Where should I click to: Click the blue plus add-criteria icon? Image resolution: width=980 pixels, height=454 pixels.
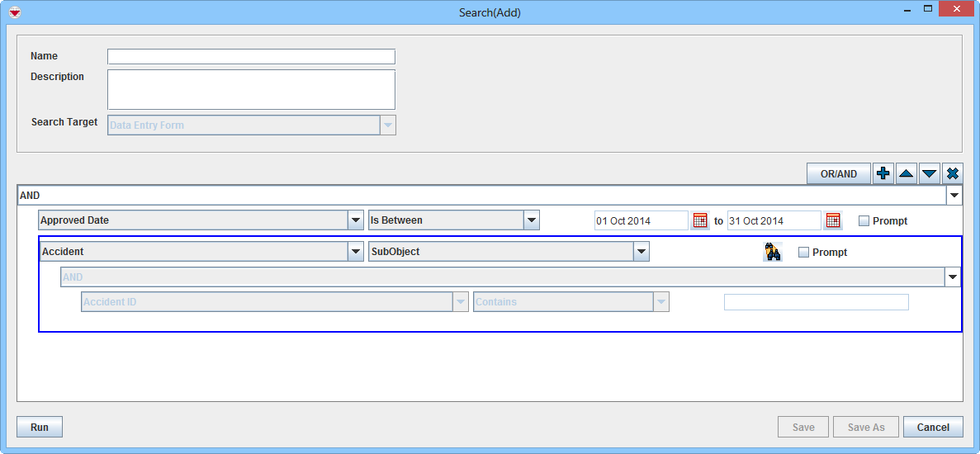click(883, 173)
